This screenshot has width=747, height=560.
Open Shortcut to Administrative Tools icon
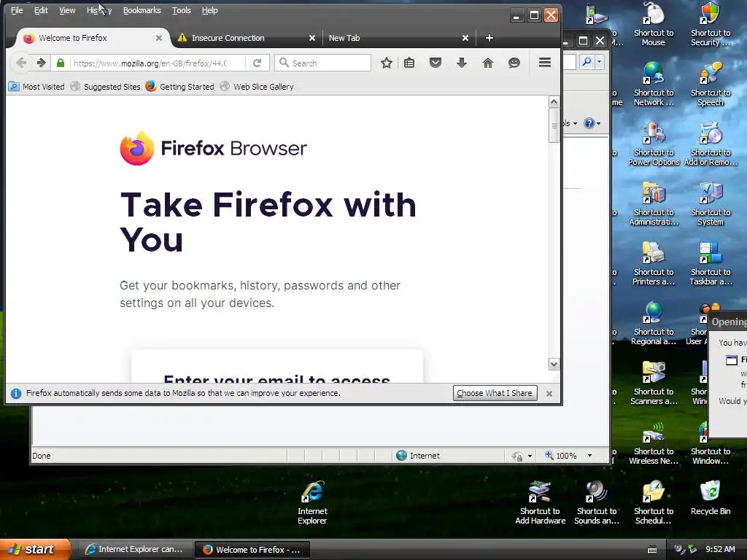(x=654, y=203)
